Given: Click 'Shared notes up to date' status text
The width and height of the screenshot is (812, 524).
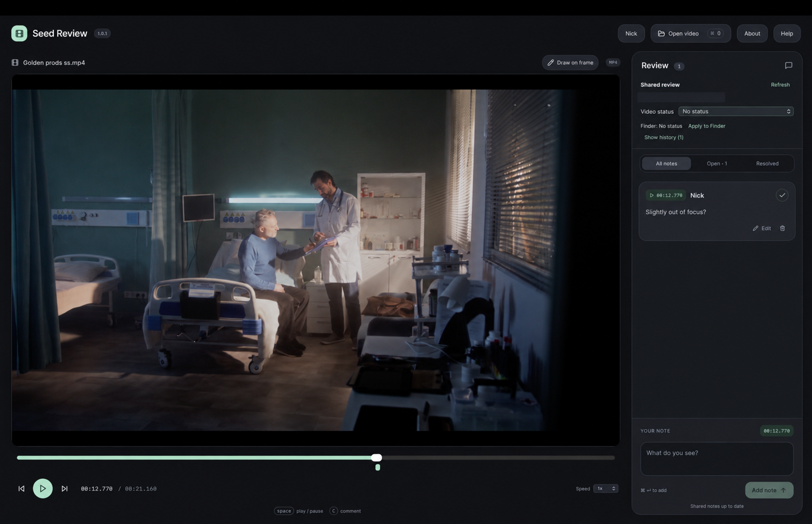Looking at the screenshot, I should (x=717, y=506).
